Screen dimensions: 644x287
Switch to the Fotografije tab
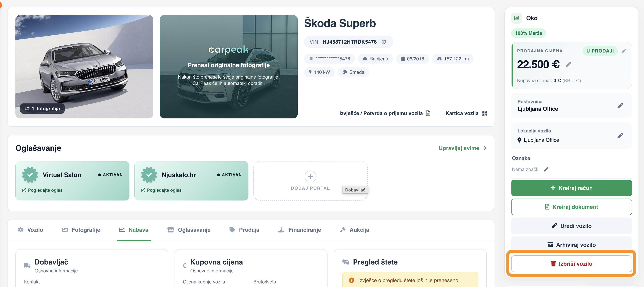pyautogui.click(x=81, y=230)
